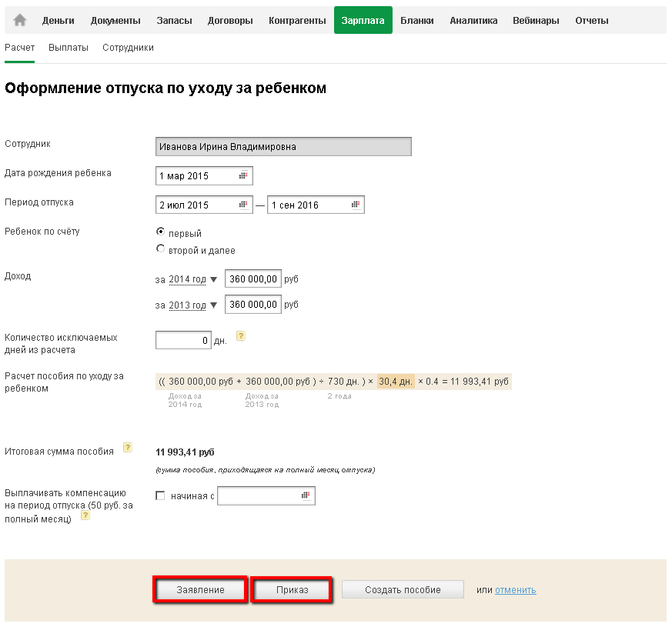Show help for excluded days count
The height and width of the screenshot is (627, 672).
(241, 336)
